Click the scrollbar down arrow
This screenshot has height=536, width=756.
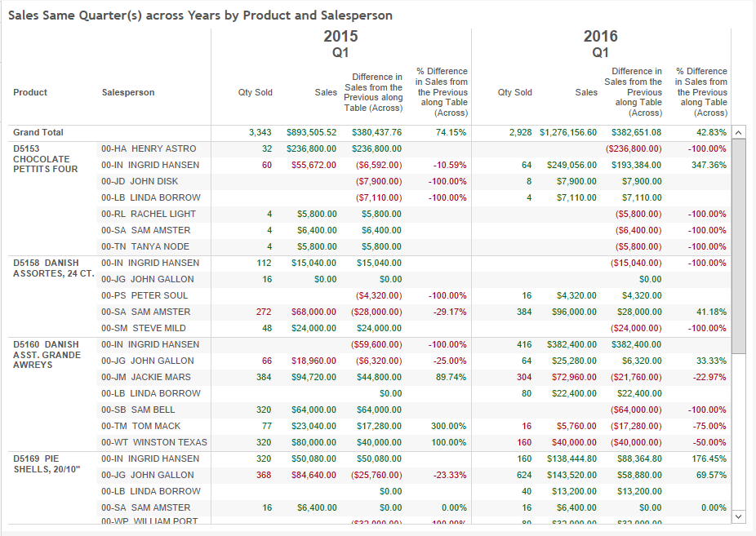(739, 516)
